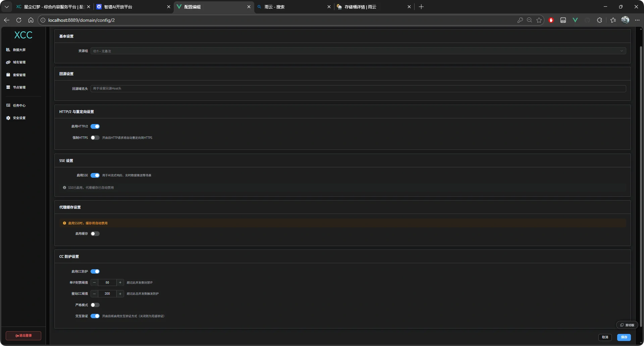Toggle the 启用SSE switch off

[x=95, y=175]
